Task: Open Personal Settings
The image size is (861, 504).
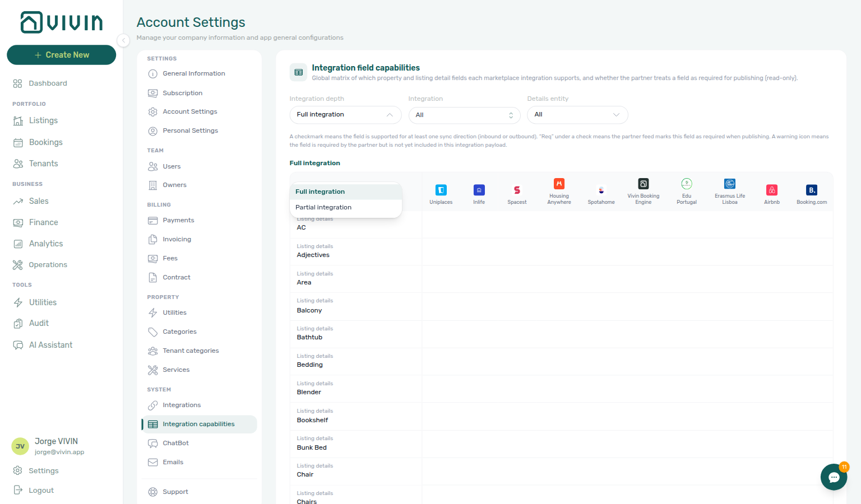Action: click(x=190, y=131)
